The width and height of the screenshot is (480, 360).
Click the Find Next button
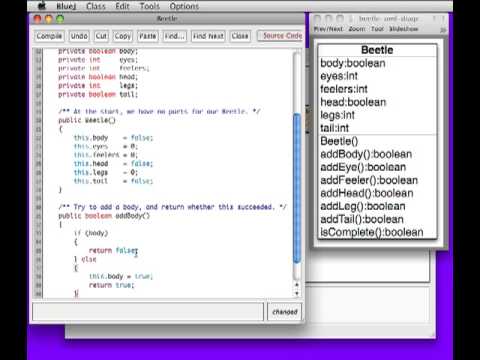tap(208, 36)
